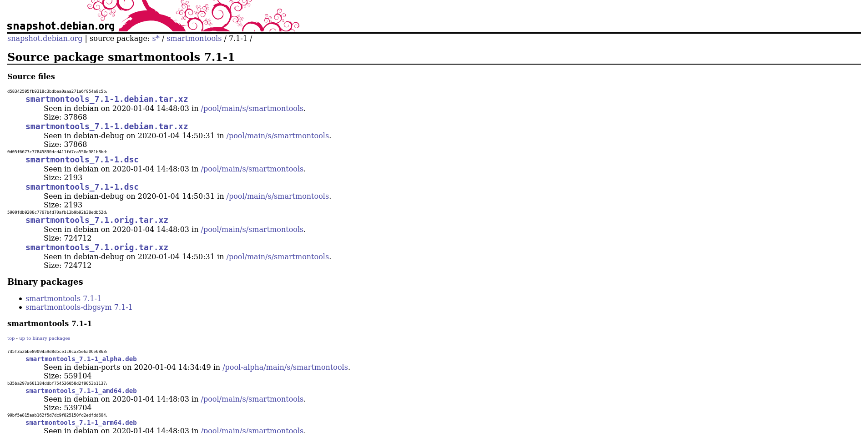
Task: Open pool path for orig.tar.xz in debian
Action: click(x=252, y=229)
